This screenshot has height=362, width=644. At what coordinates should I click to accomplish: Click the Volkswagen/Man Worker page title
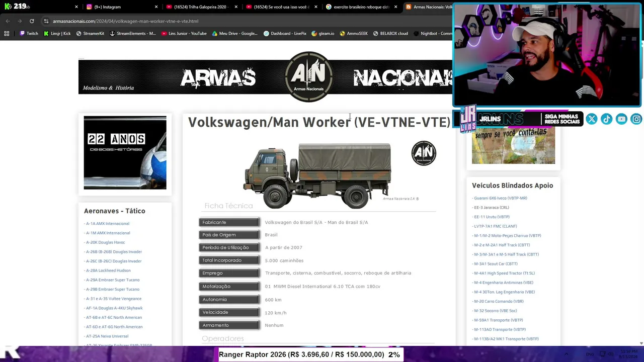[x=319, y=122]
